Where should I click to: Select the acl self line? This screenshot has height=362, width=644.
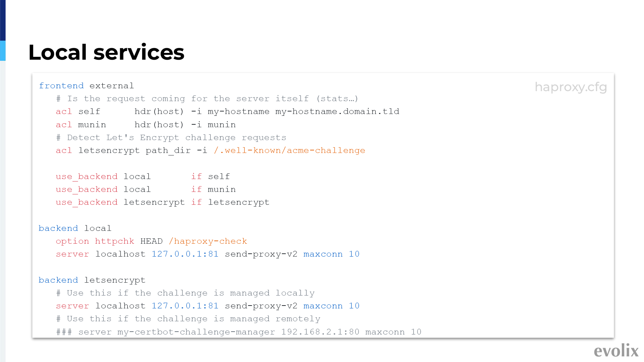click(x=228, y=111)
